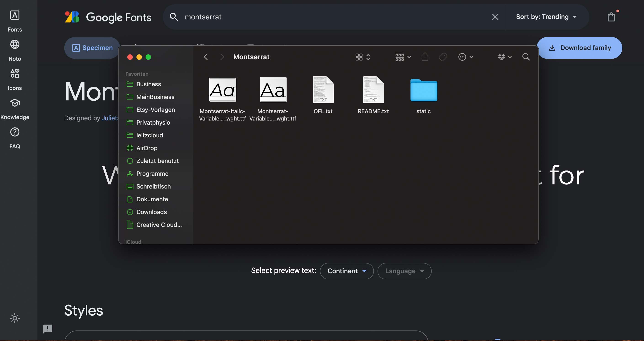Open leitzcloud in Finder sidebar

point(155,135)
